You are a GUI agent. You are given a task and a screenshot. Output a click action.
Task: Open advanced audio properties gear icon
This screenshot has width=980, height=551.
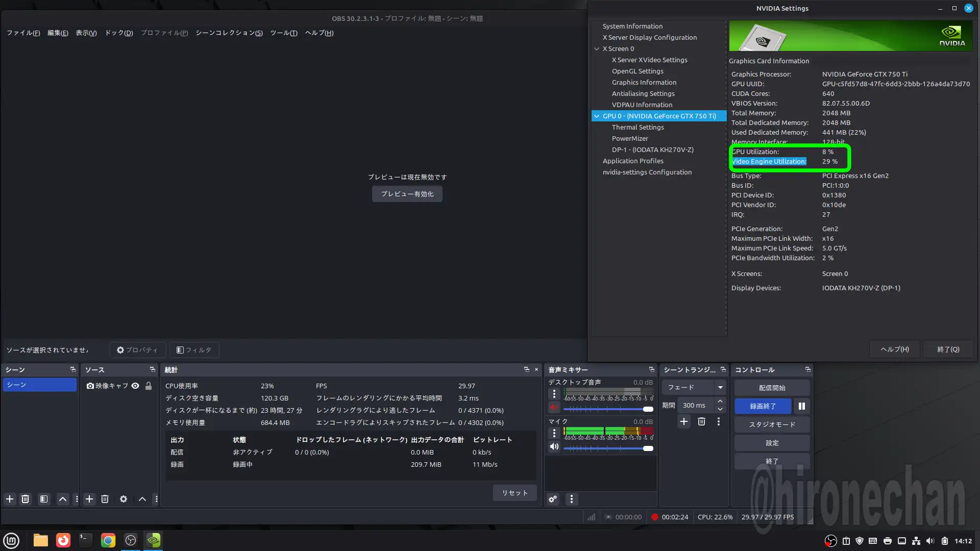[x=553, y=499]
